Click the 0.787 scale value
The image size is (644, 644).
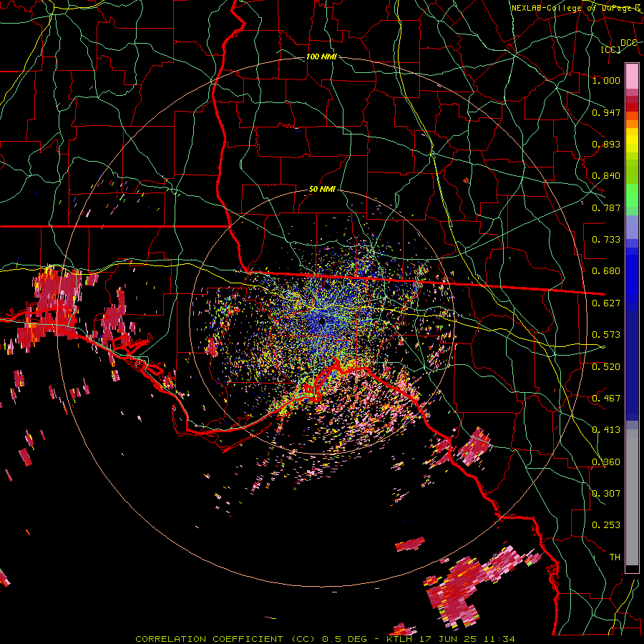point(606,208)
